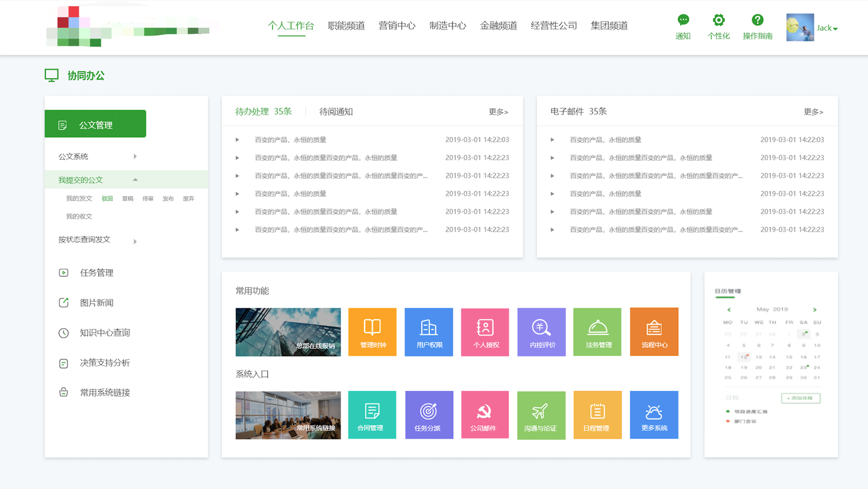Open the 任务分派 tile

429,415
